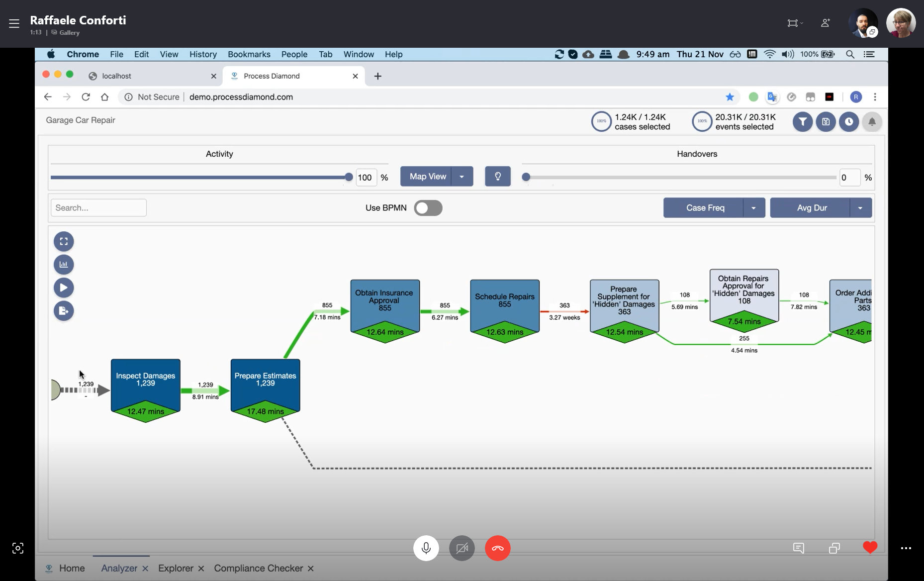This screenshot has width=924, height=581.
Task: Click the Activity slider handle
Action: (x=349, y=177)
